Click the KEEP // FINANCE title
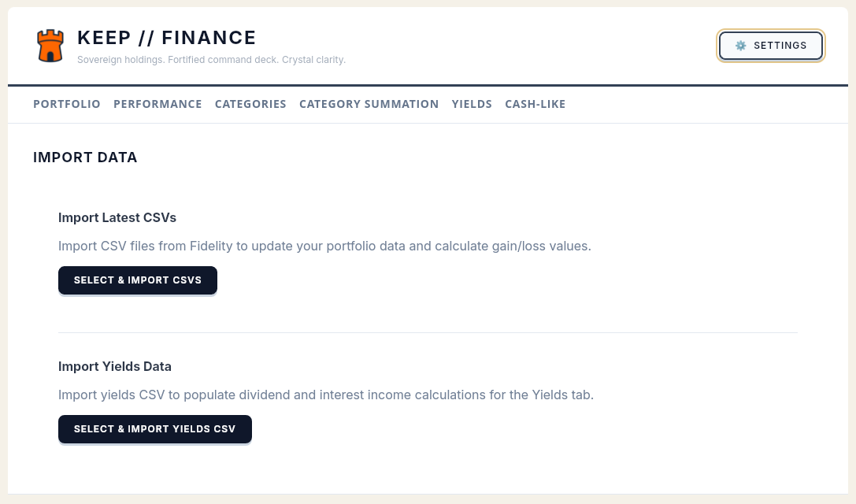 point(167,38)
